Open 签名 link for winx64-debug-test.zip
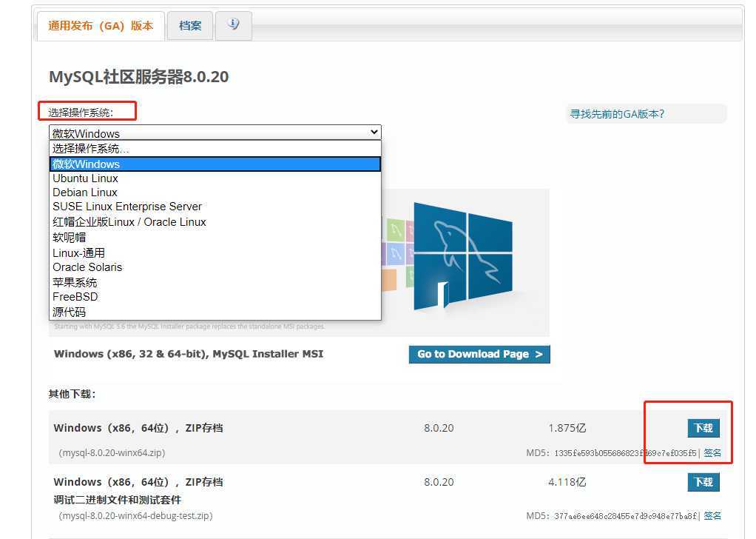 point(712,516)
